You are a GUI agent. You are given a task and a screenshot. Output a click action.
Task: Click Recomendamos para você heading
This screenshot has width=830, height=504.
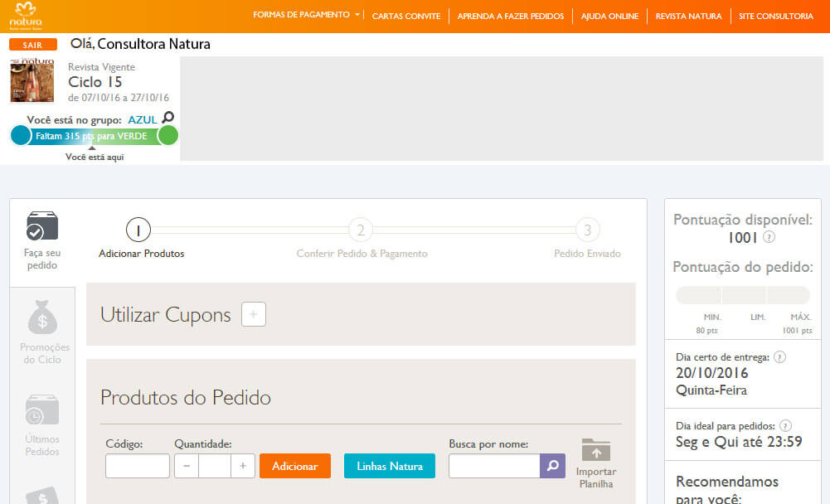coord(727,490)
